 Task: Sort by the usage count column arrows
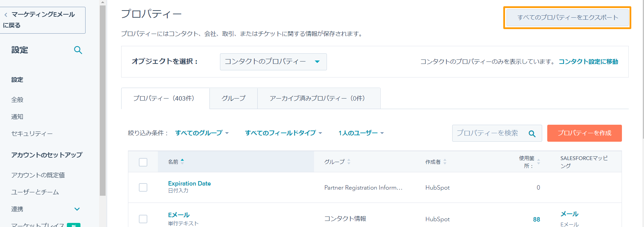coord(538,162)
